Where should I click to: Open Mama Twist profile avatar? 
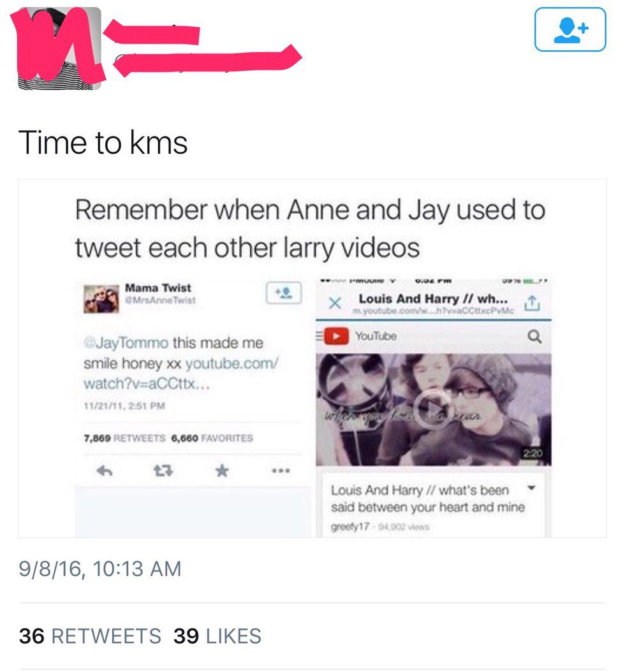click(x=101, y=299)
